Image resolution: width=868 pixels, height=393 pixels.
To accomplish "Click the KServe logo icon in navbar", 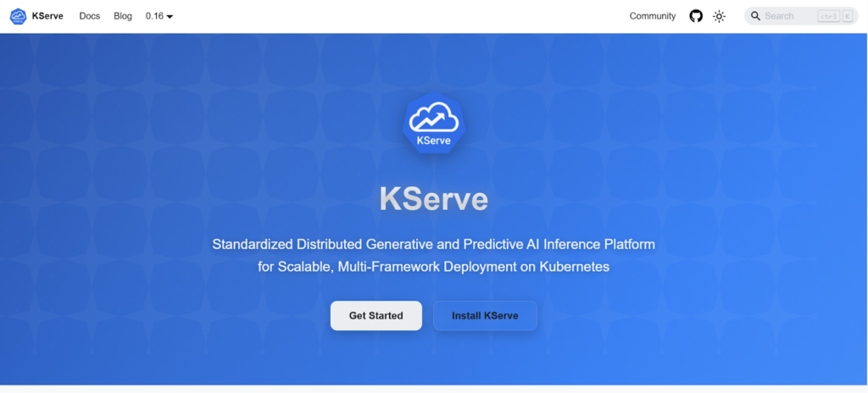I will tap(18, 16).
